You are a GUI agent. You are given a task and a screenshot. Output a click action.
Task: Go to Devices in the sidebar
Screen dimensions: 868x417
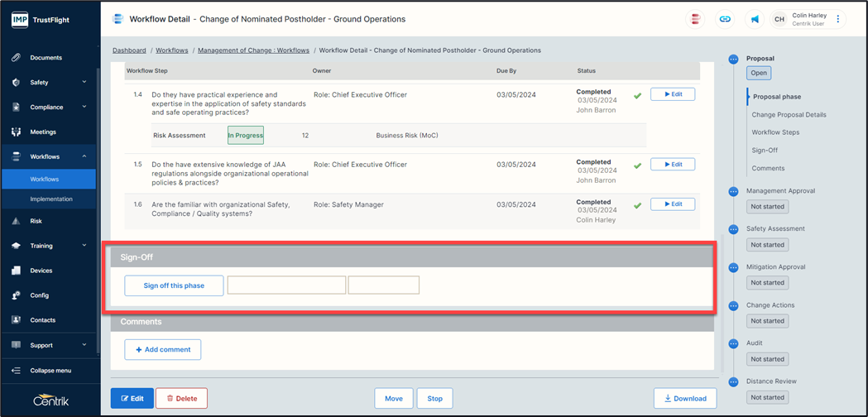point(41,271)
